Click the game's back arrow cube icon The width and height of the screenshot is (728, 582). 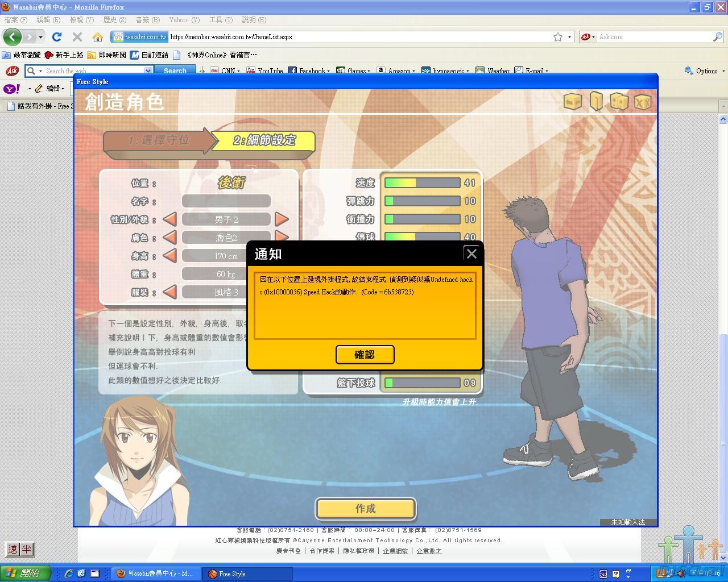point(573,102)
